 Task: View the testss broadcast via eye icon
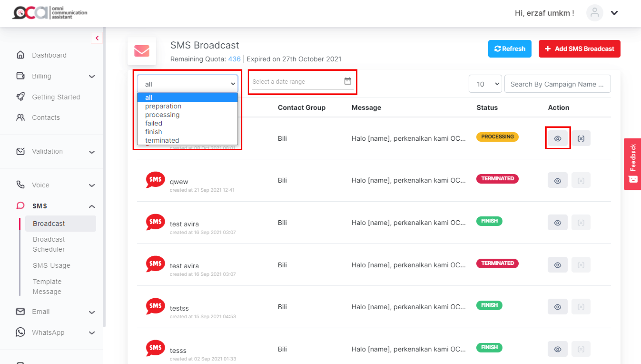pos(558,307)
